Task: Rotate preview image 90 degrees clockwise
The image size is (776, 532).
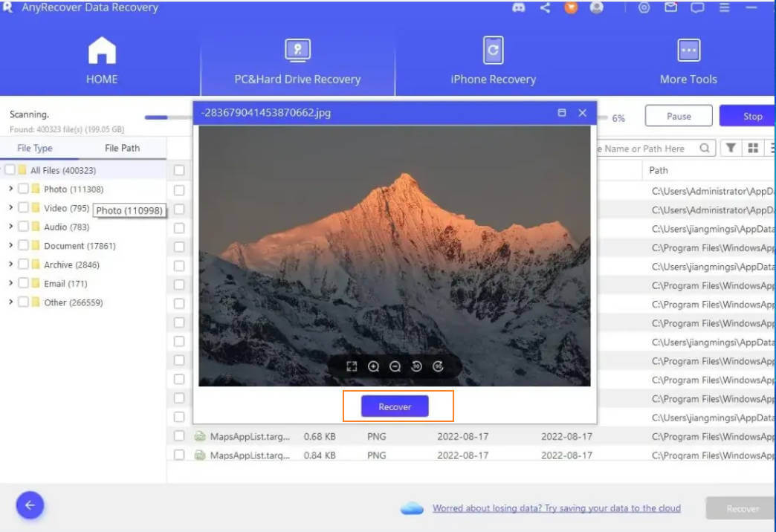Action: [x=439, y=366]
